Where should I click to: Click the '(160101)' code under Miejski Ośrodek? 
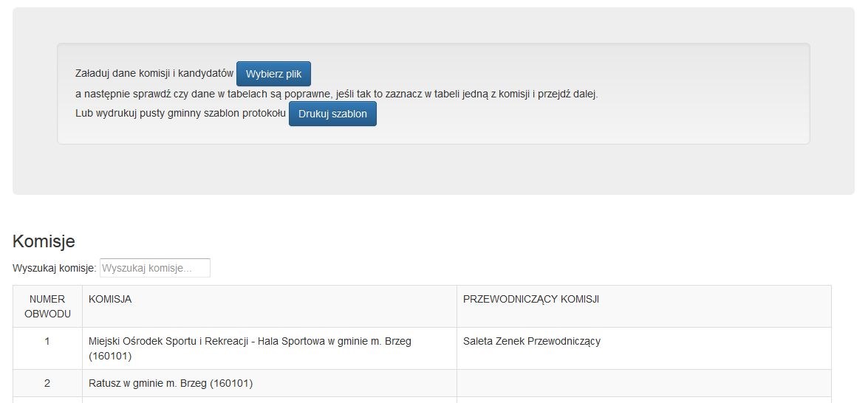point(110,356)
